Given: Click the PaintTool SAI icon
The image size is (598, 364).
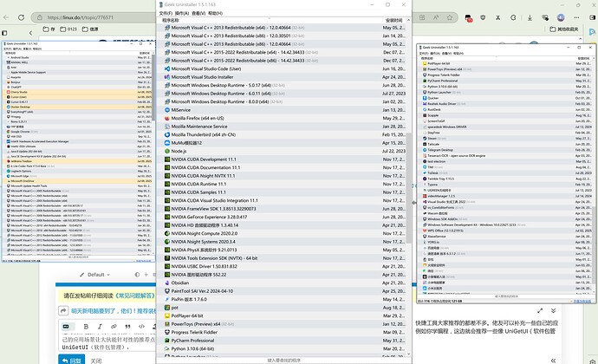Looking at the screenshot, I should coord(167,291).
